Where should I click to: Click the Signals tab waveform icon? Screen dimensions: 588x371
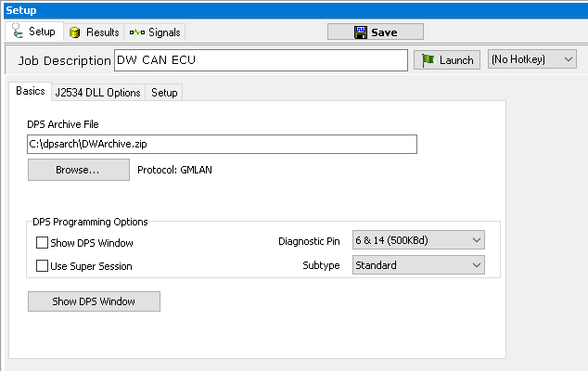click(x=134, y=32)
